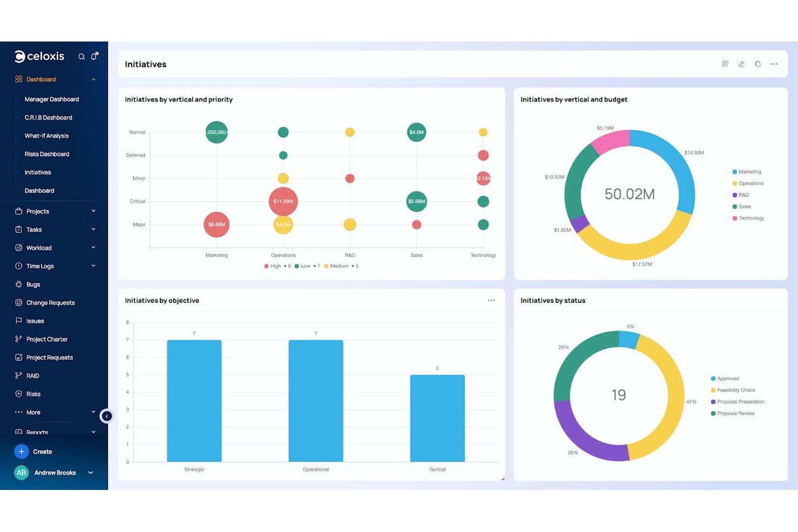Collapse the sidebar with the round arrow button
The image size is (798, 532).
(107, 416)
